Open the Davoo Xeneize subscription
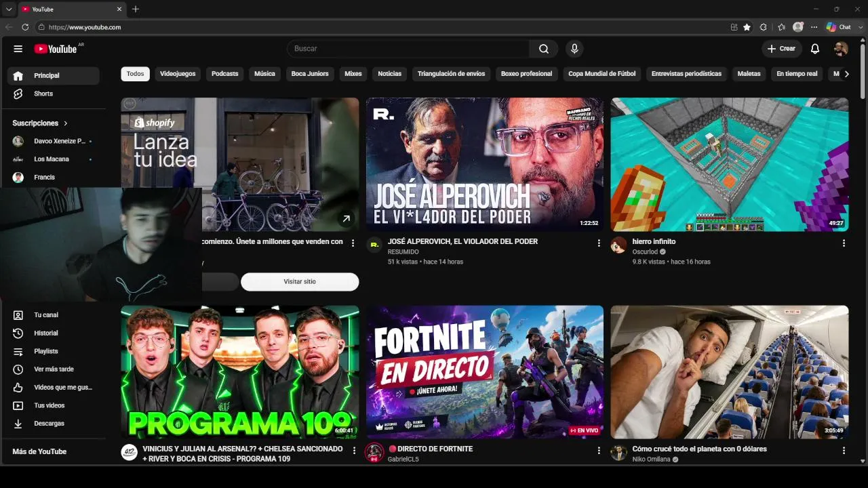Screen dimensions: 868x488 coord(53,141)
